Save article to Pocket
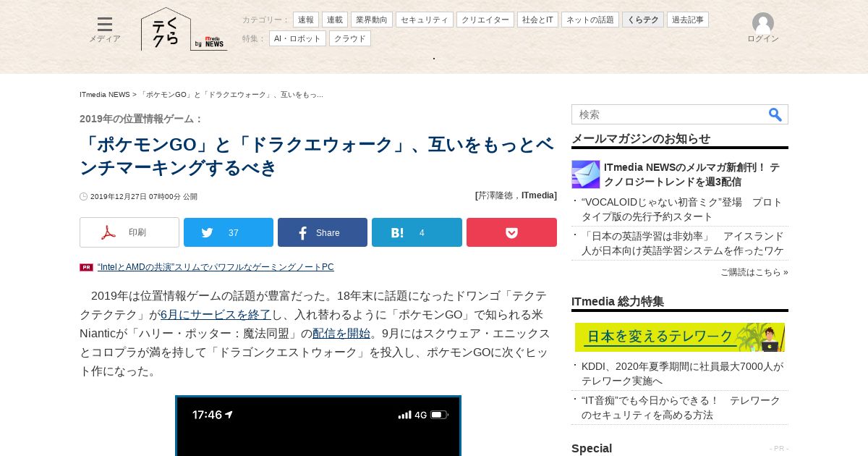The height and width of the screenshot is (456, 868). [x=511, y=232]
